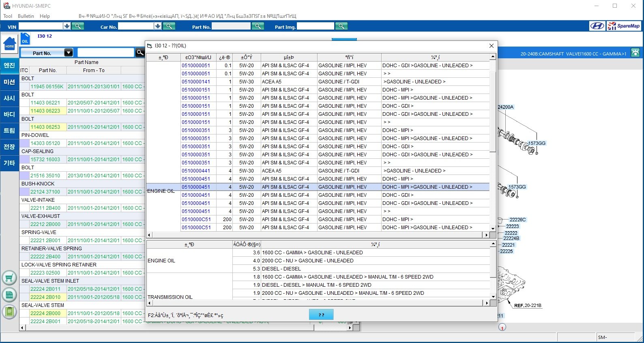Click the VIN search magnifier button
644x343 pixels.
77,26
